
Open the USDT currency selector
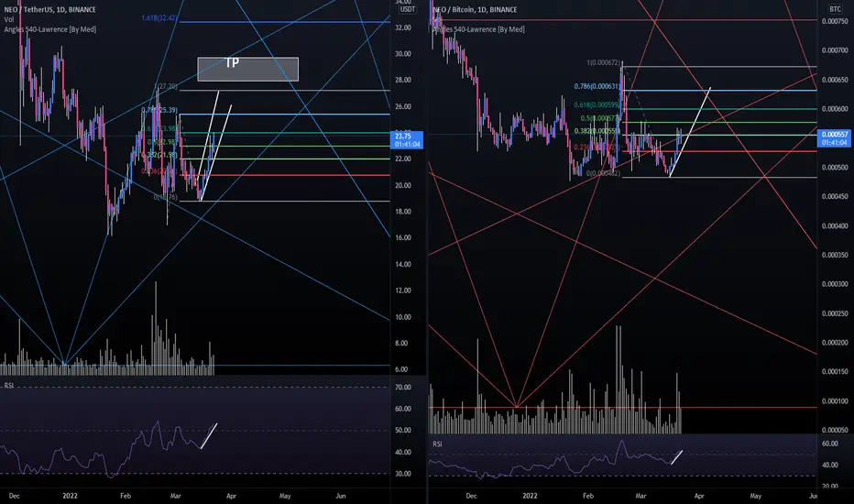click(x=408, y=9)
